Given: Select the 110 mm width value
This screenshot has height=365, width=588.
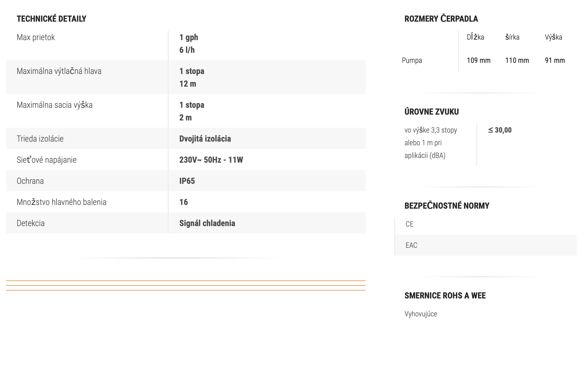Looking at the screenshot, I should 517,60.
